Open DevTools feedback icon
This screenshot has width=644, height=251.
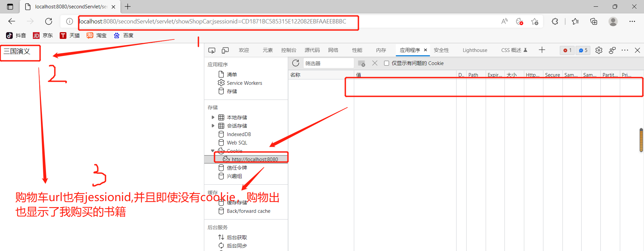612,50
